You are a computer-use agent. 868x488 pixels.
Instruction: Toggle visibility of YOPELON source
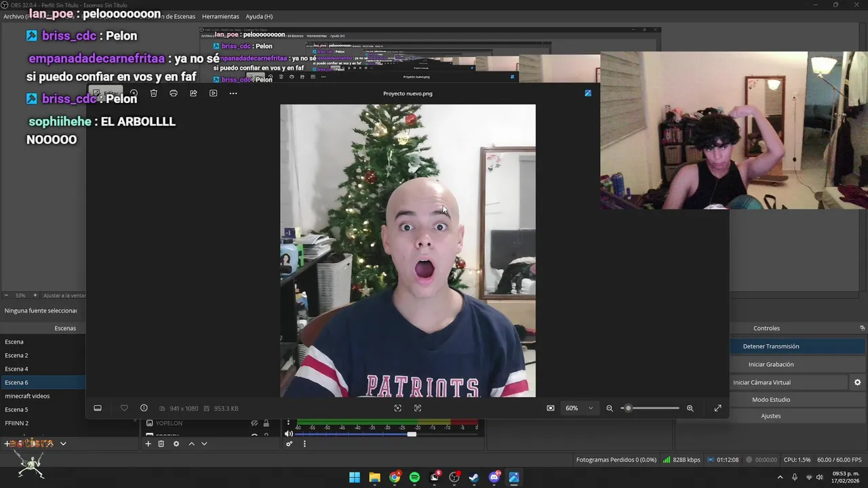click(254, 424)
